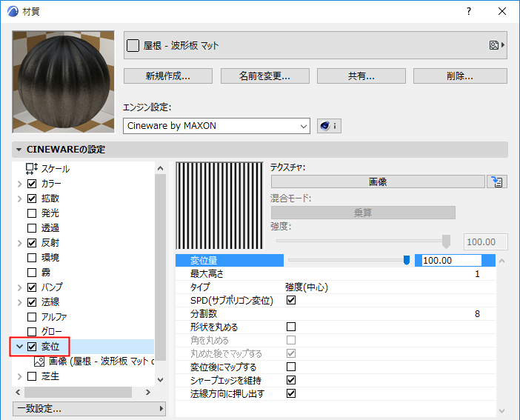Uncheck SPD(サブポリゴン変位) checkbox
Viewport: 520px width, 420px height.
(291, 300)
